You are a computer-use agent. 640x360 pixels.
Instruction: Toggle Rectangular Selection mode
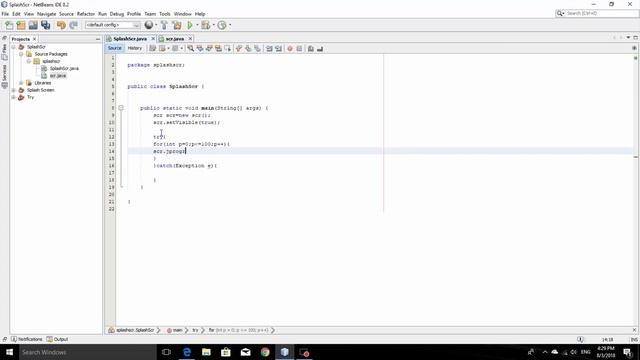(x=228, y=49)
